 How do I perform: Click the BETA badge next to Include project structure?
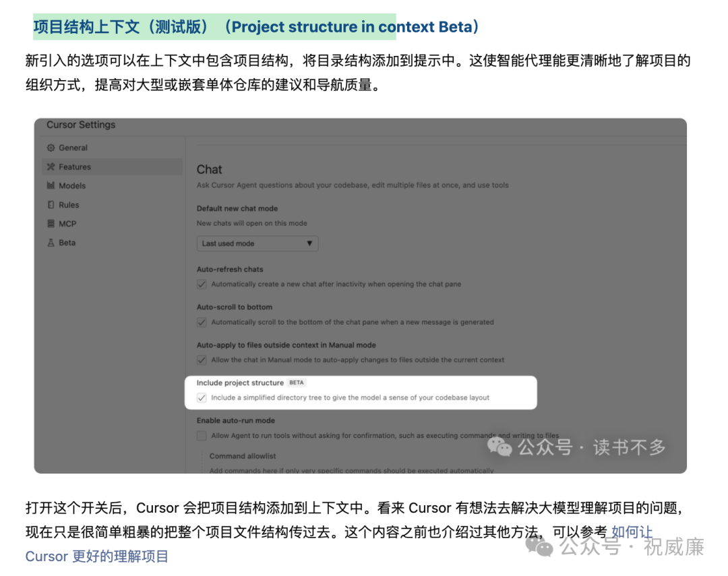(x=296, y=383)
